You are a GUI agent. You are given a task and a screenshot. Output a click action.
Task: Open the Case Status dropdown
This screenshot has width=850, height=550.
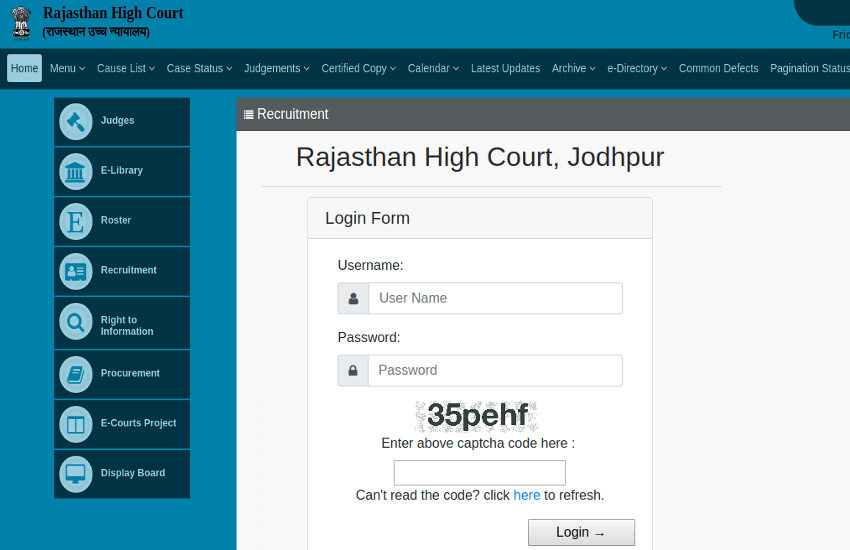(x=199, y=69)
